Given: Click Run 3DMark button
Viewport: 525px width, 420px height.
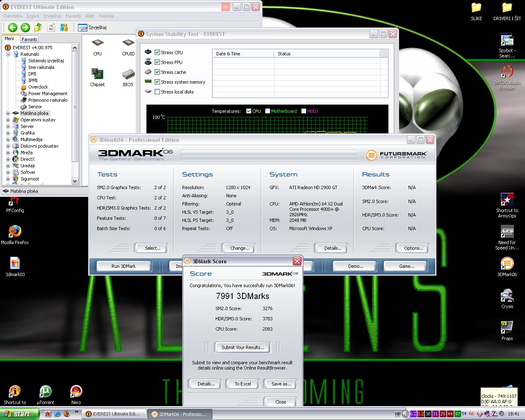Looking at the screenshot, I should click(x=123, y=266).
